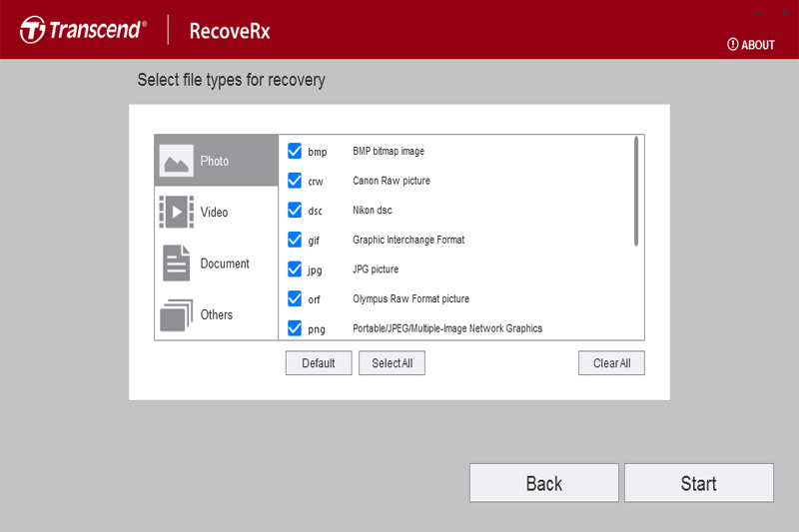Select the Others stacked-pages icon
The width and height of the screenshot is (799, 532).
click(x=177, y=314)
